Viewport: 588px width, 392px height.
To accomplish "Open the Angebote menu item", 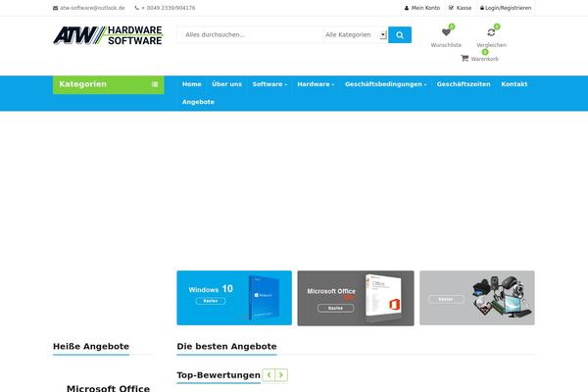I will point(198,102).
